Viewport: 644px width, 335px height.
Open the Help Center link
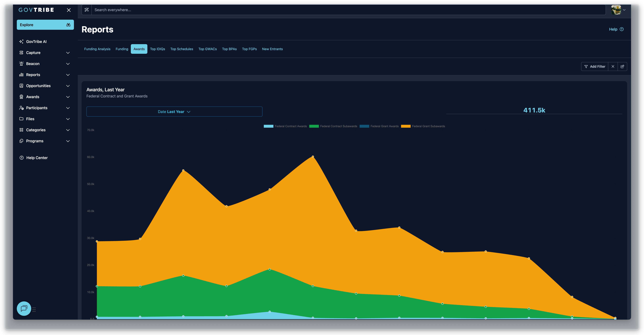tap(37, 158)
